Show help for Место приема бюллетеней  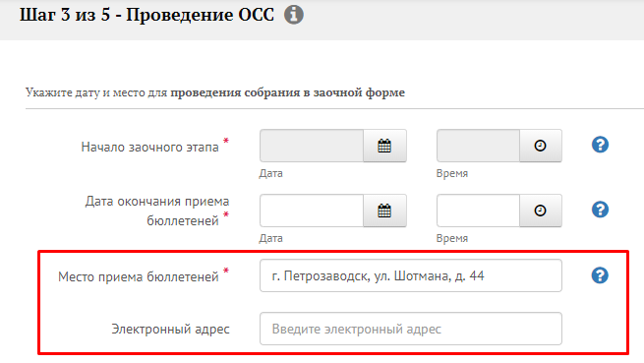click(x=600, y=275)
